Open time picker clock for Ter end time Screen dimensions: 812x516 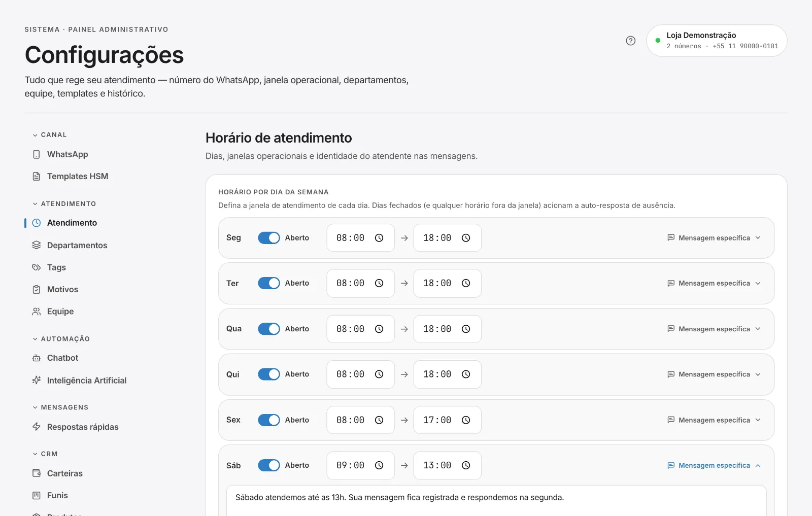(x=466, y=283)
